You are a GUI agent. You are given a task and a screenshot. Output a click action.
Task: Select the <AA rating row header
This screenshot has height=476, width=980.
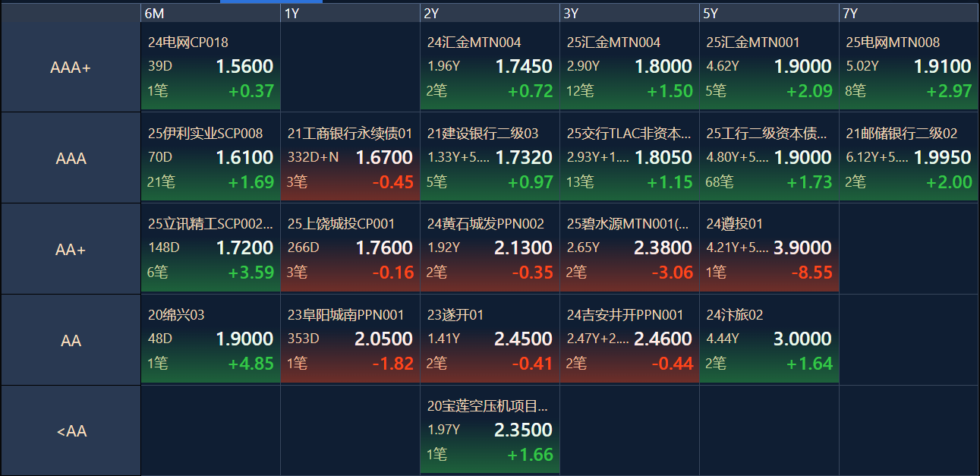coord(71,430)
